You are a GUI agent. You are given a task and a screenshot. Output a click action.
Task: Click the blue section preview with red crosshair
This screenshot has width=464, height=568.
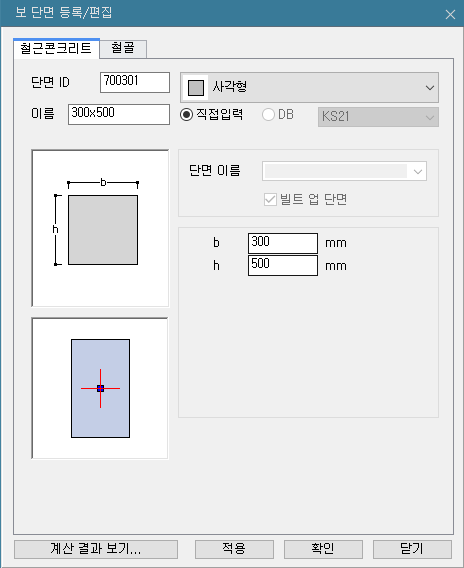[100, 388]
